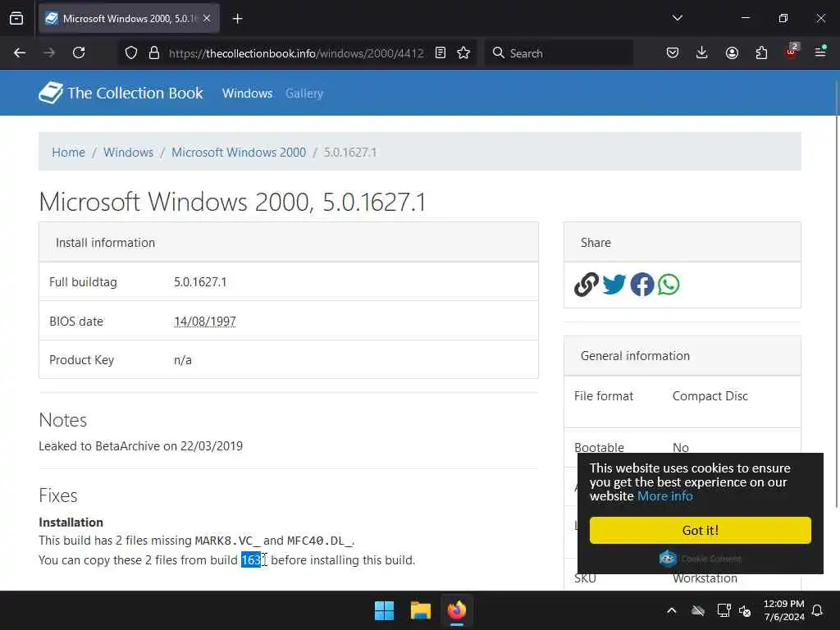Click the Compact Disc file format value
The width and height of the screenshot is (840, 630).
click(x=710, y=396)
